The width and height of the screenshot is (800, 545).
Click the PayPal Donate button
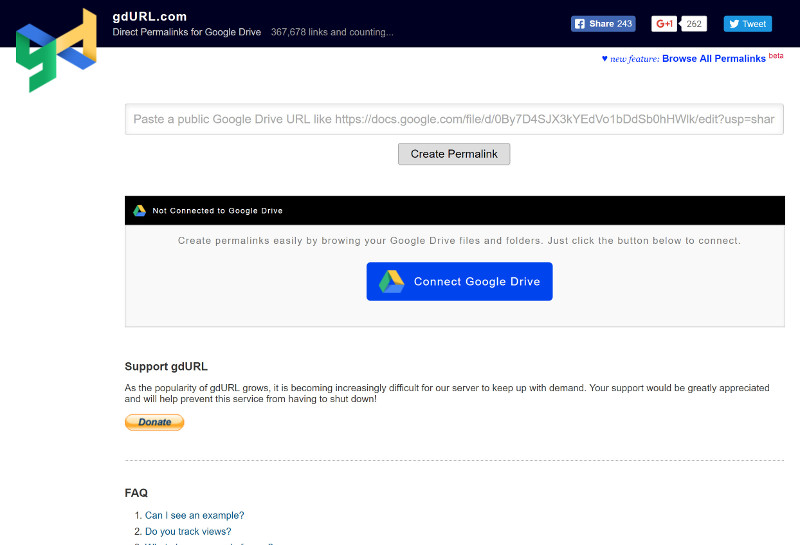pos(154,422)
